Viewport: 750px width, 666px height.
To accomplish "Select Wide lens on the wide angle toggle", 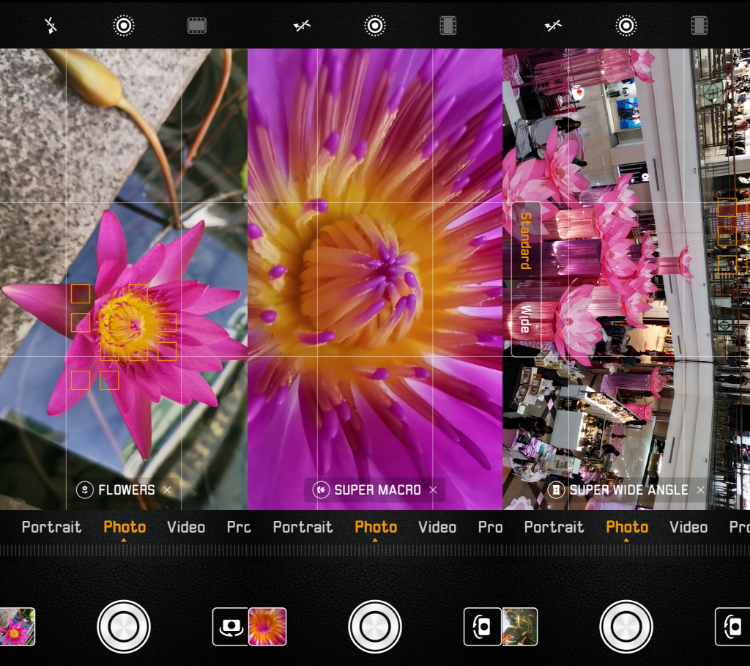I will (526, 319).
